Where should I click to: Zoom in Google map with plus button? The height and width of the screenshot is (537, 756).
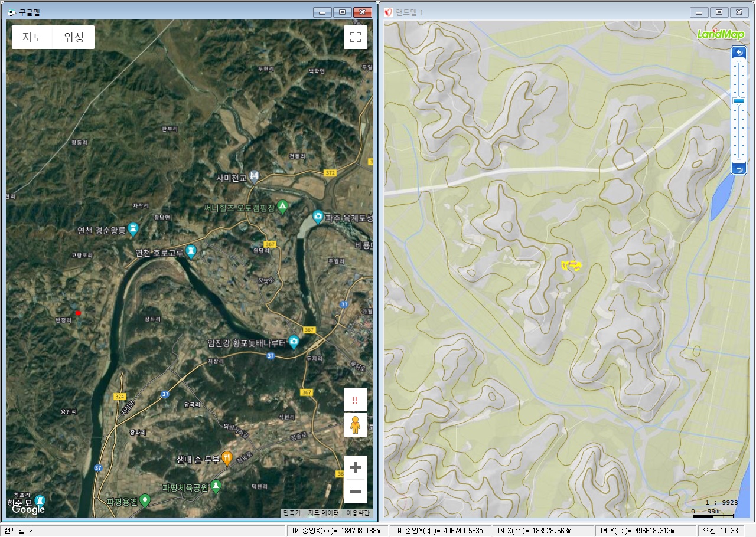point(356,468)
